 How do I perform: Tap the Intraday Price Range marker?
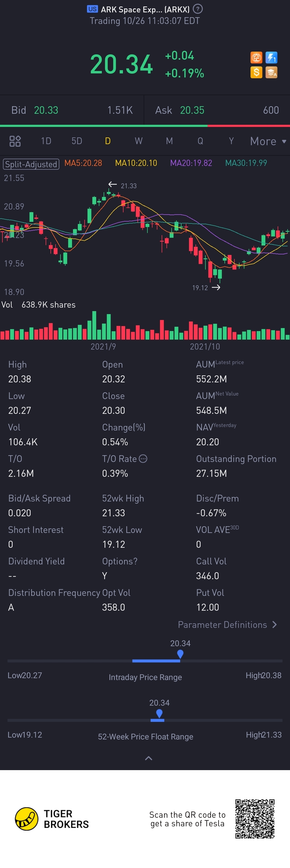(x=180, y=654)
